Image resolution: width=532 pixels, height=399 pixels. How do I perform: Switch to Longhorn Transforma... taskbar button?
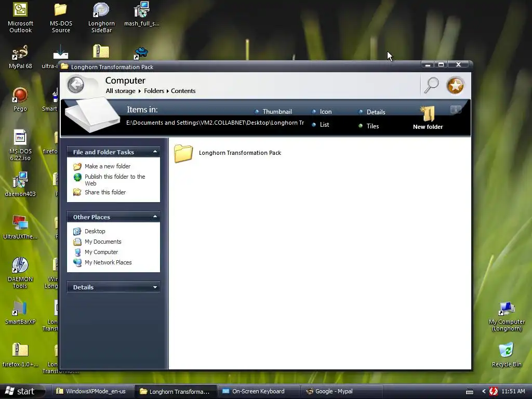coord(176,391)
